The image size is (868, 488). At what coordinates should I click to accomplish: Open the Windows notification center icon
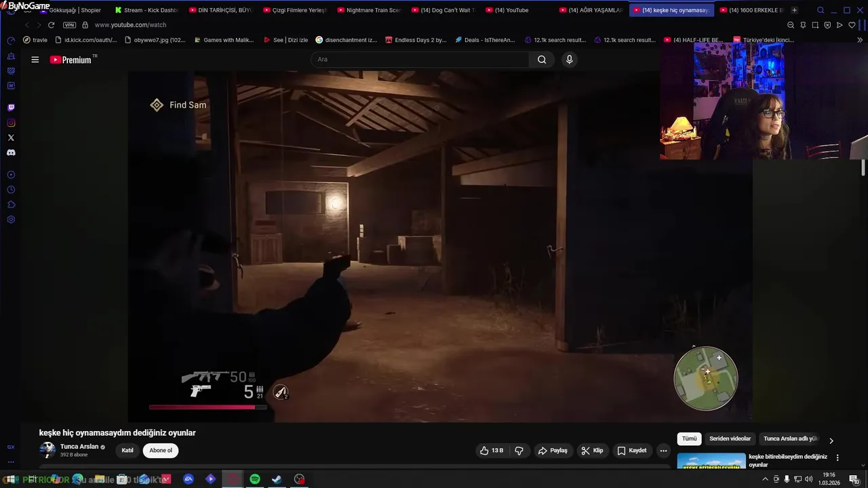click(x=854, y=479)
